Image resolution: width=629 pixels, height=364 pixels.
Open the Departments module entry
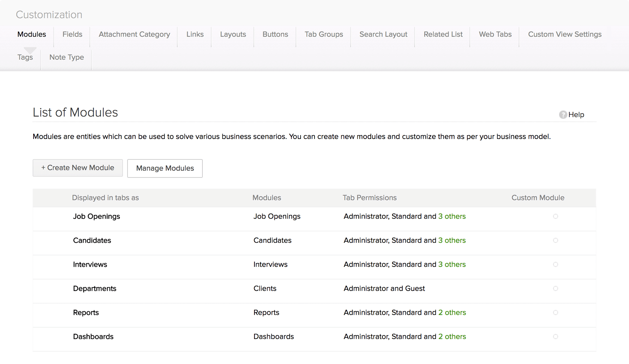click(x=94, y=289)
